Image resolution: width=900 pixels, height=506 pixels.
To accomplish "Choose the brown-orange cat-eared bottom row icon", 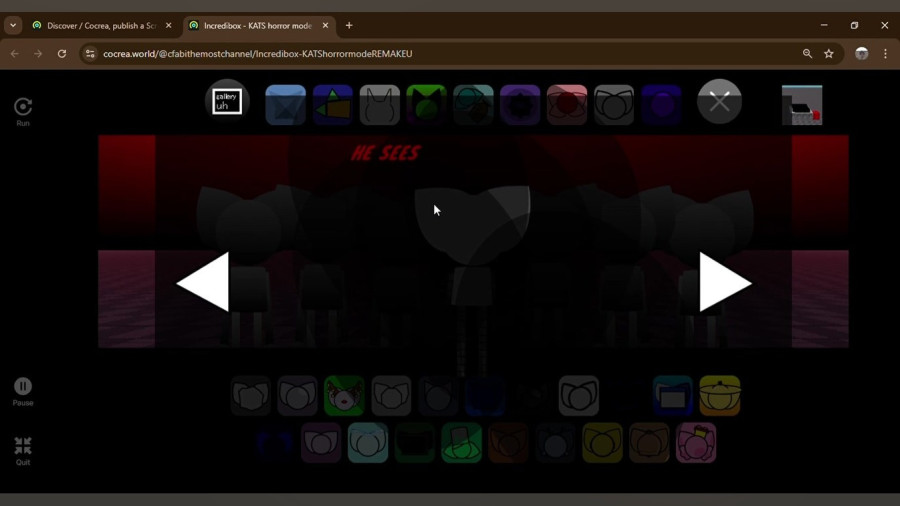I will [x=649, y=443].
